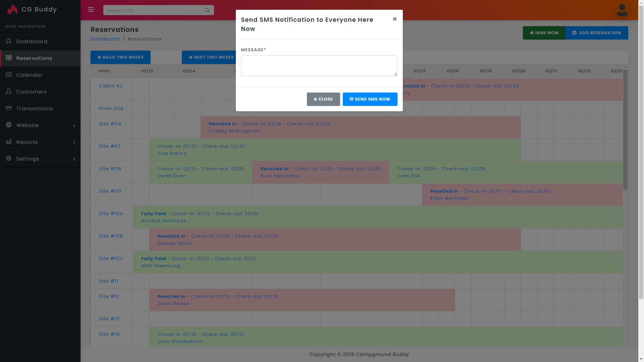Viewport: 644px width, 362px height.
Task: Open Transactions in the main navigation
Action: point(34,109)
